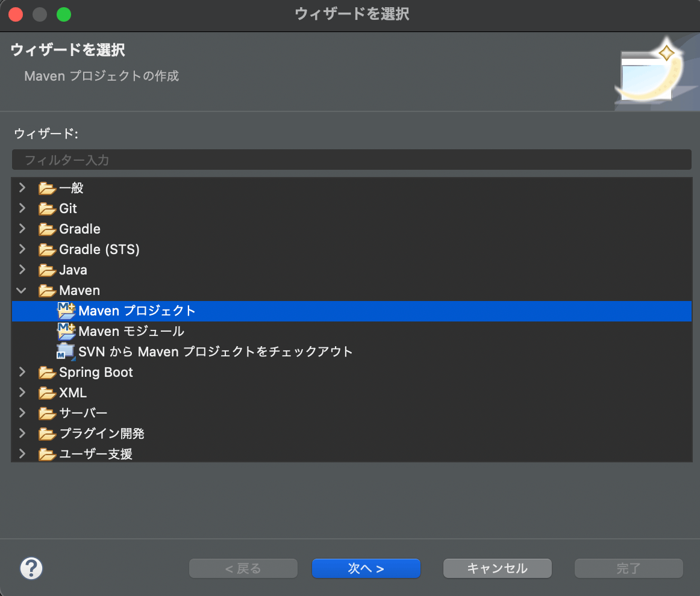Screen dimensions: 700x596
Task: Close the dialog with the red button
Action: [x=16, y=14]
